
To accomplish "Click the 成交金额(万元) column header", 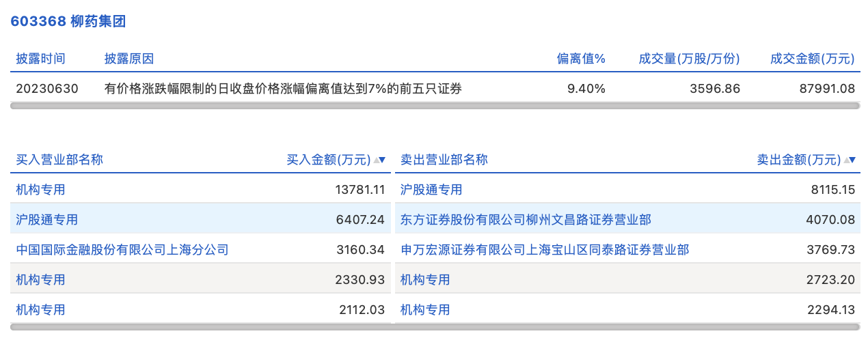I will pos(813,59).
